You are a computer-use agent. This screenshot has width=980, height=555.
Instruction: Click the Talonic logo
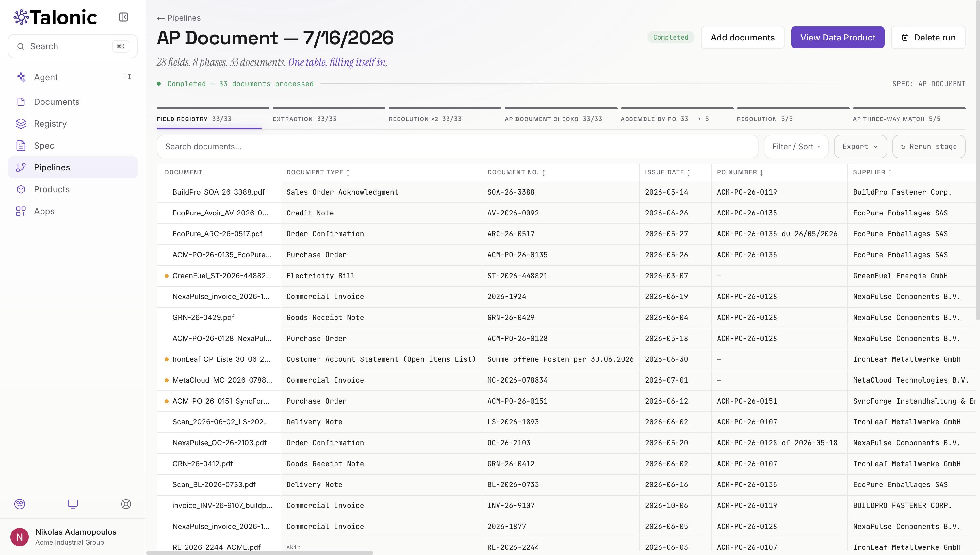click(x=55, y=17)
